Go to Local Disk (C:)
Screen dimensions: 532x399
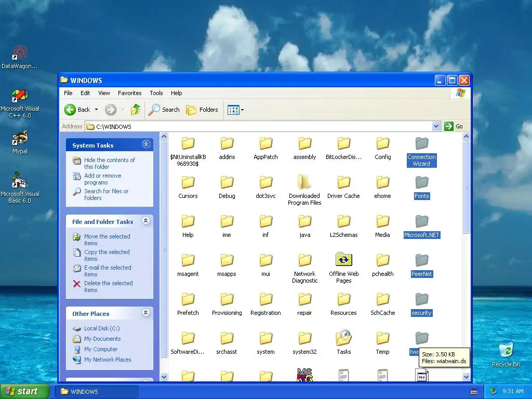[x=102, y=328]
